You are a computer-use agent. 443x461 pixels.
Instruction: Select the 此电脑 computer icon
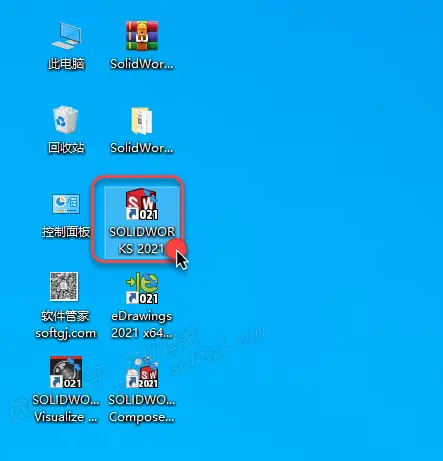66,35
